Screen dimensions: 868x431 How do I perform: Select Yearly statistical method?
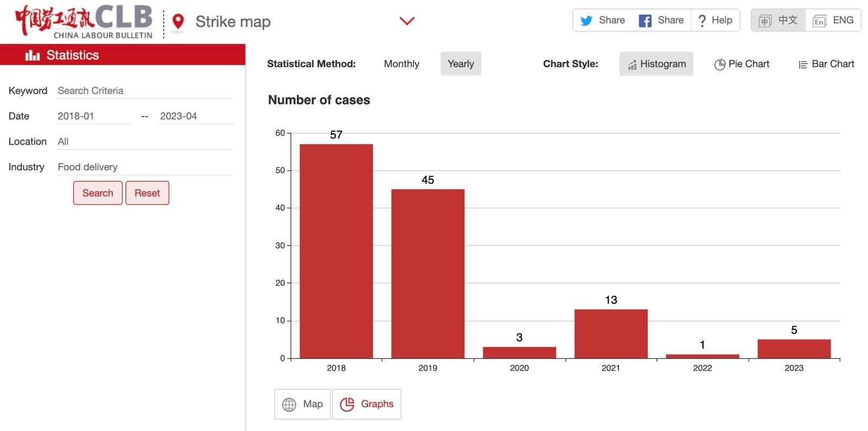point(461,64)
